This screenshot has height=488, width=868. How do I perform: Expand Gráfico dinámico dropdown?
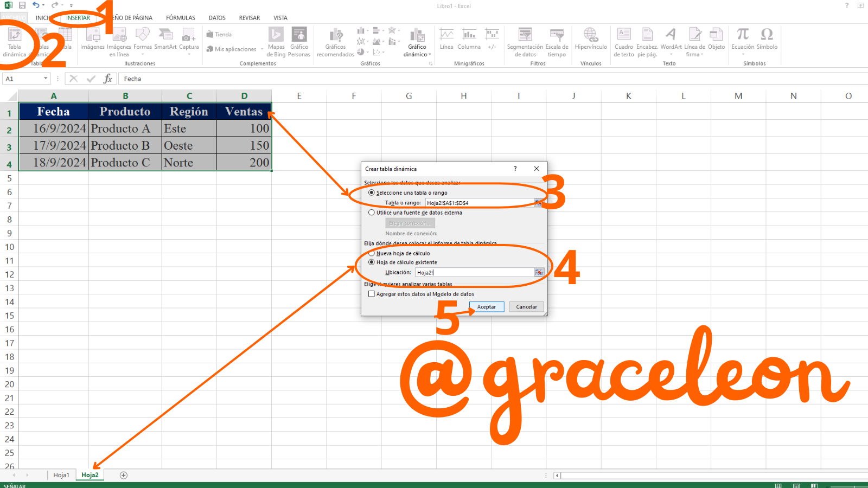click(x=430, y=55)
